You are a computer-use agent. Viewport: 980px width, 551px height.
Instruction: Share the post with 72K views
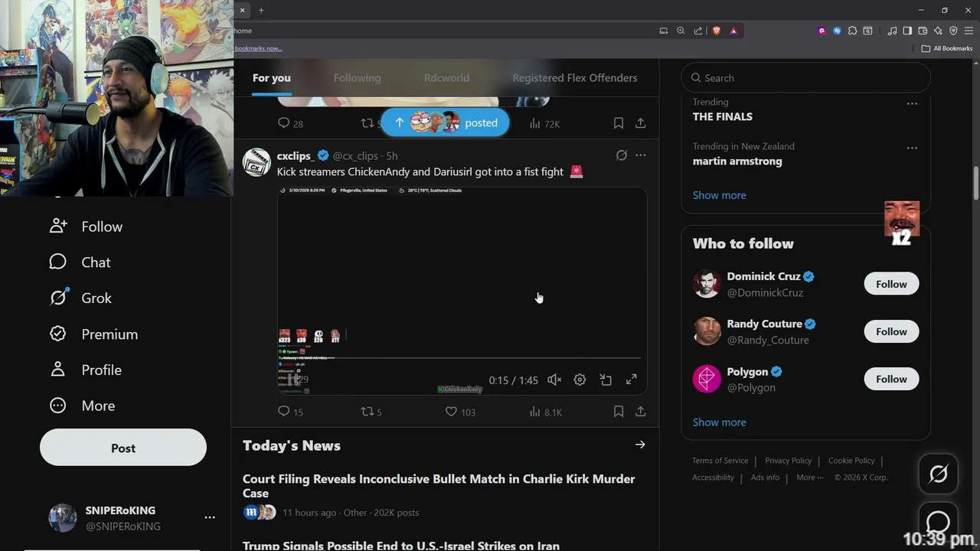point(641,123)
